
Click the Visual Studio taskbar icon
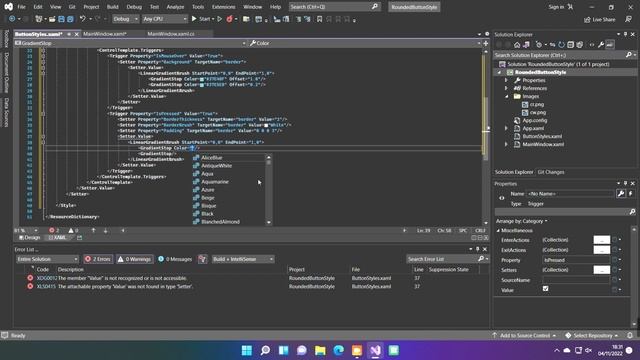(x=375, y=350)
